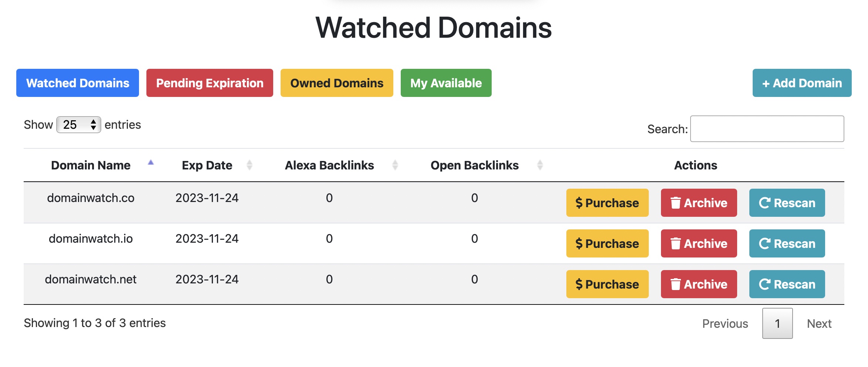868x367 pixels.
Task: Click Purchase for domainwatch.co
Action: coord(607,203)
